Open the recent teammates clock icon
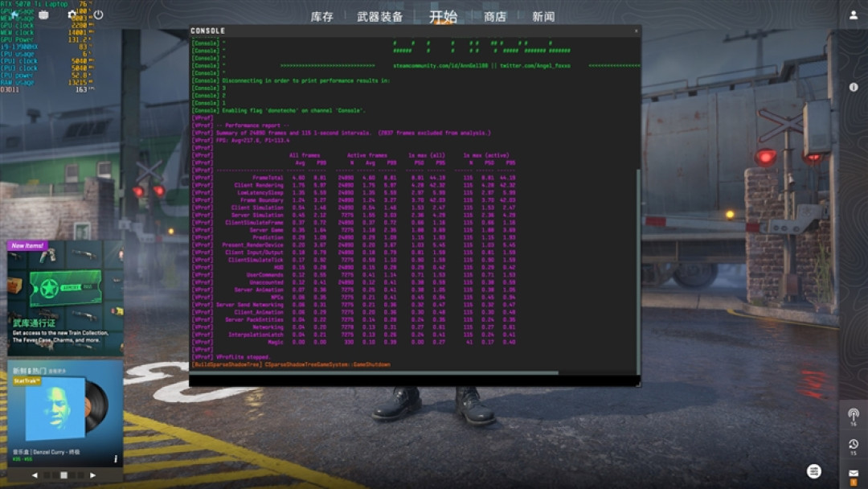Screen dimensions: 868x489 853,444
